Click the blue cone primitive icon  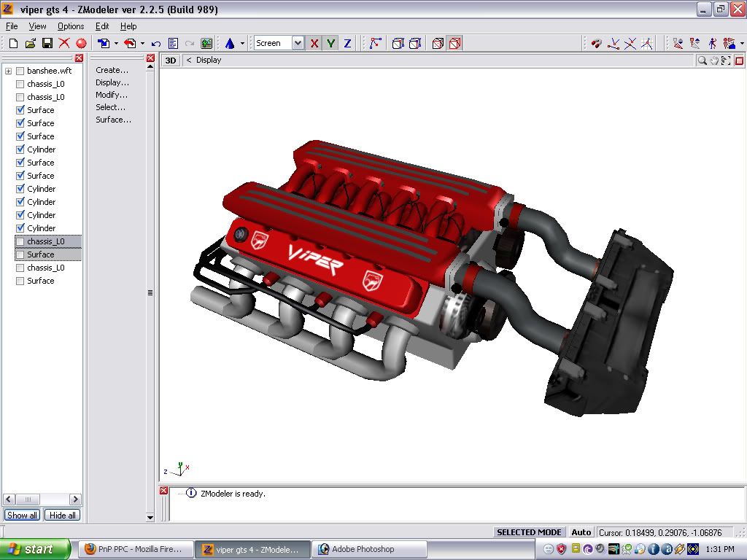[230, 44]
